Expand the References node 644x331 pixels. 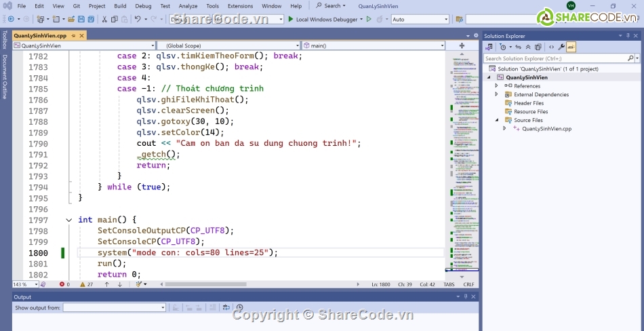(x=496, y=86)
